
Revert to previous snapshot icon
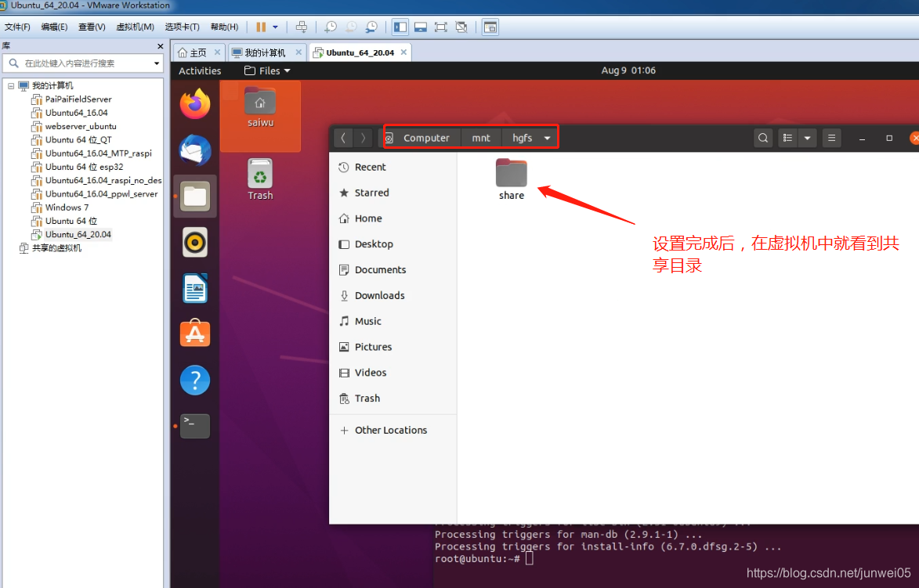[351, 27]
